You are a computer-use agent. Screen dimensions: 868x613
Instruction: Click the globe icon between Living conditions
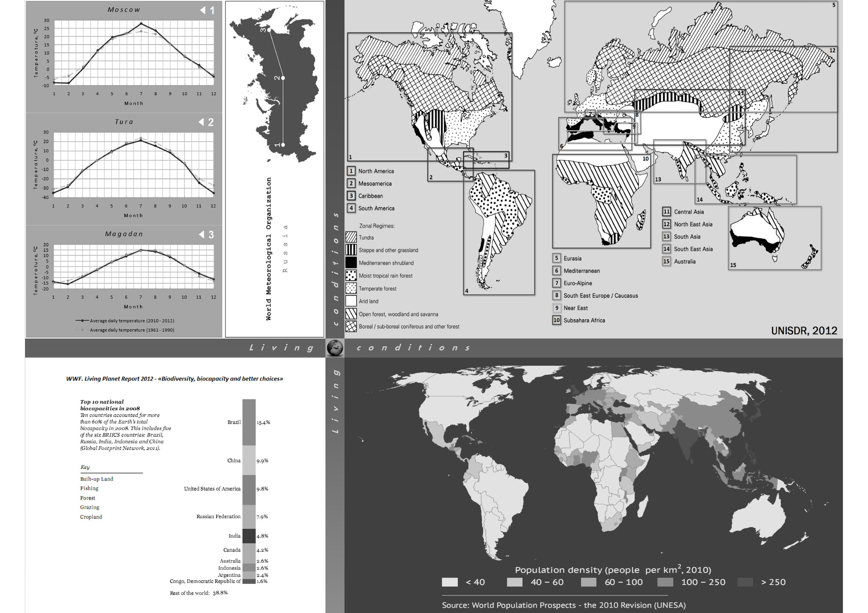pyautogui.click(x=334, y=348)
